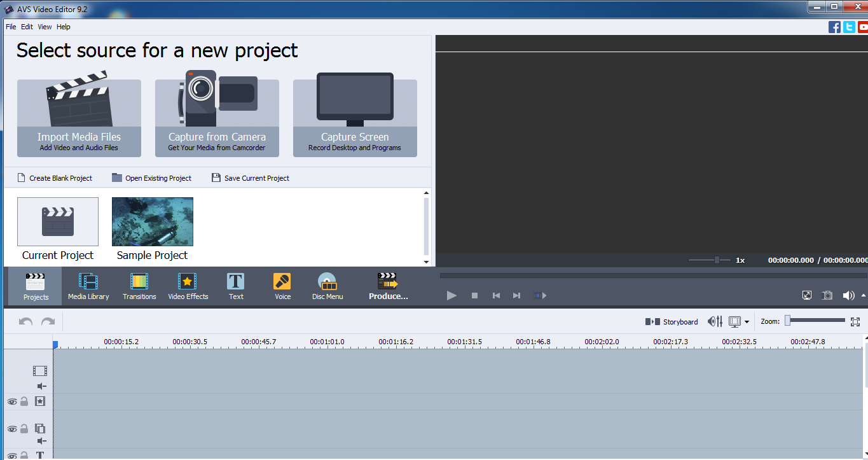Expand the preview volume arrow
The image size is (868, 460).
pos(864,295)
